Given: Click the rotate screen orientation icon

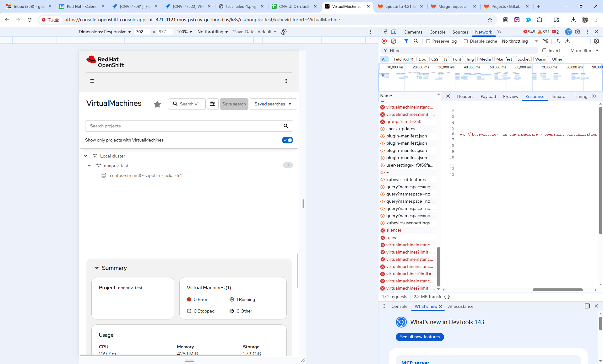Looking at the screenshot, I should click(x=284, y=32).
